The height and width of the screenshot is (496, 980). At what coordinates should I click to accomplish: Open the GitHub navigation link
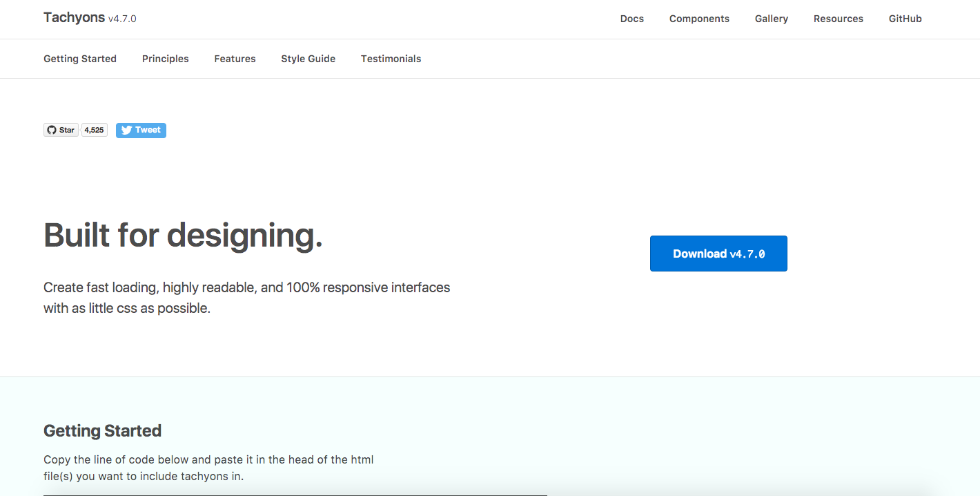coord(905,19)
